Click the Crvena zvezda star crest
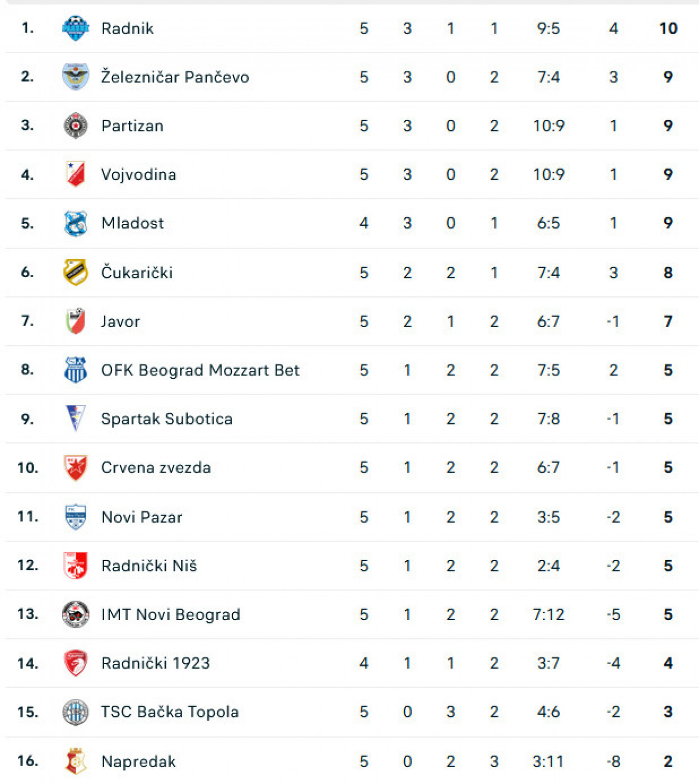The image size is (699, 784). click(76, 468)
